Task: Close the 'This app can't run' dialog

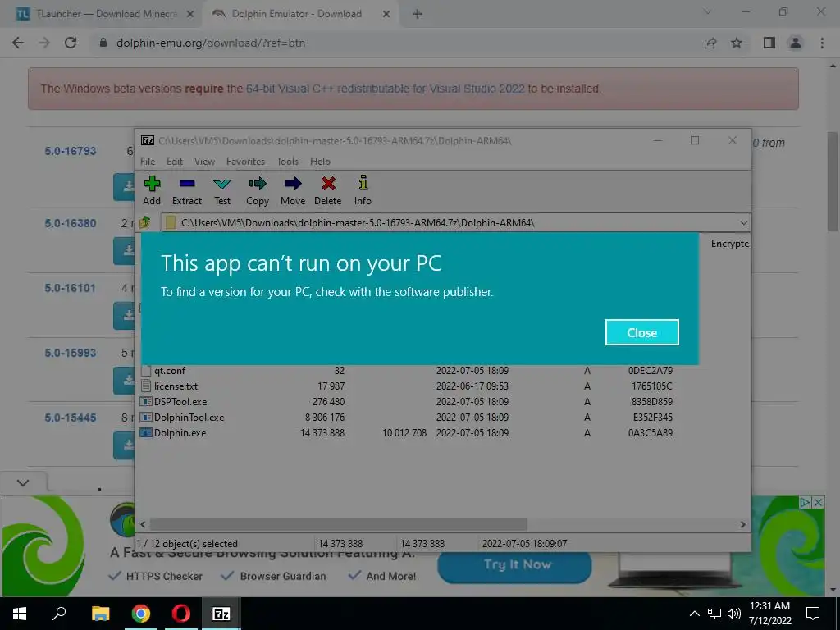Action: tap(641, 333)
